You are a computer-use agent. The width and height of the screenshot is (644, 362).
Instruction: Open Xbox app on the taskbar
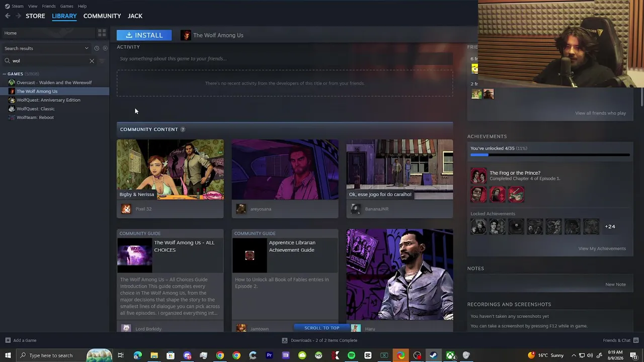(450, 355)
